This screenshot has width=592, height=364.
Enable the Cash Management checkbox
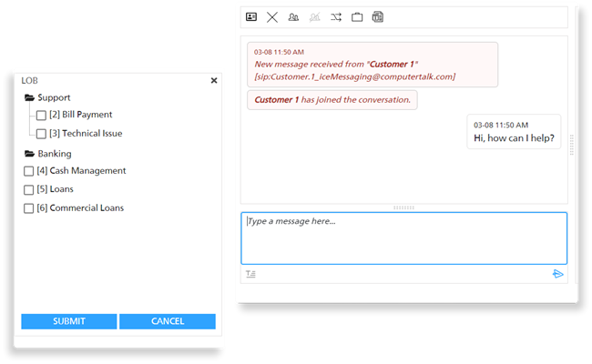point(28,171)
